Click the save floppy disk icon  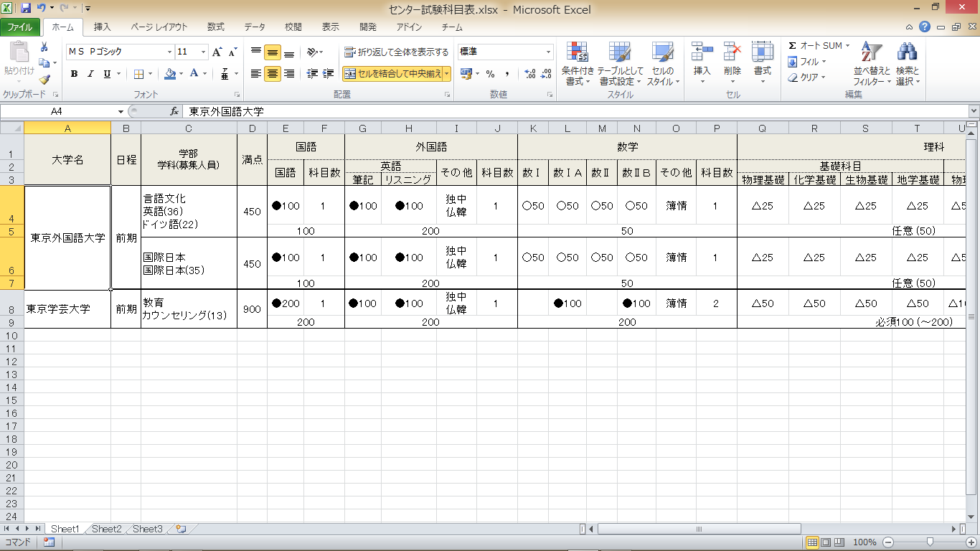[x=26, y=9]
